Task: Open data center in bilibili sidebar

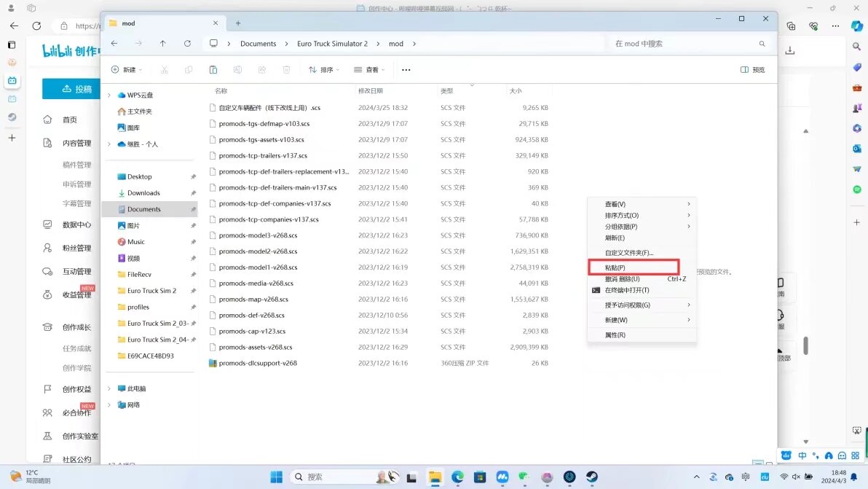Action: pos(76,225)
